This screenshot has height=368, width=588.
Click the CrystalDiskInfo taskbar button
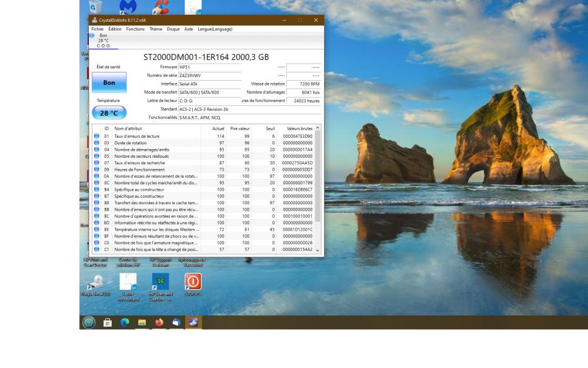tap(193, 322)
